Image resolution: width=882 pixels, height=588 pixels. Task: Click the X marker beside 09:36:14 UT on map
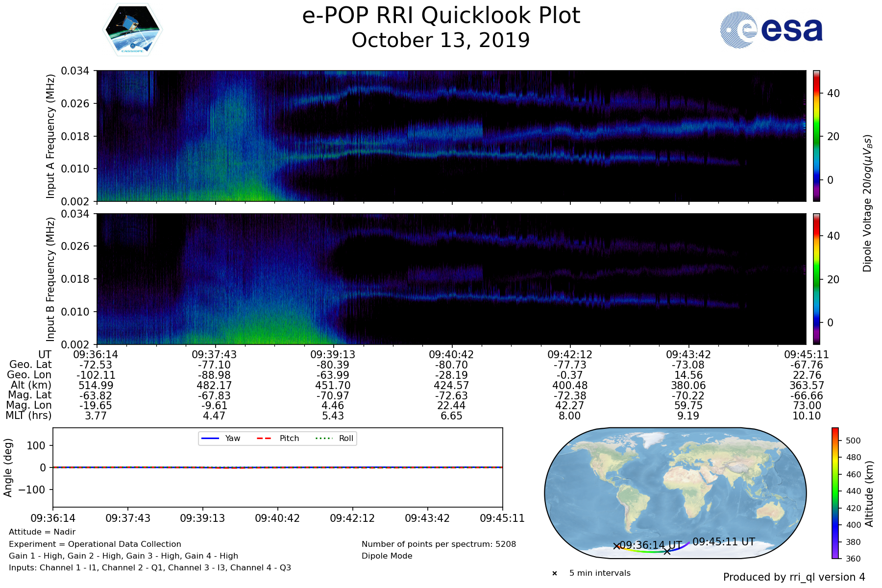point(616,546)
